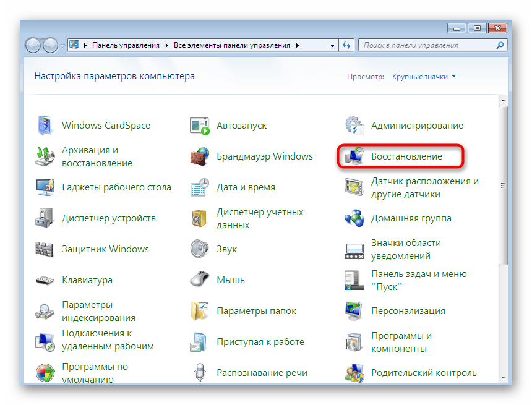Click the Панель управления breadcrumb
Screen dimensions: 532x405
(x=126, y=46)
